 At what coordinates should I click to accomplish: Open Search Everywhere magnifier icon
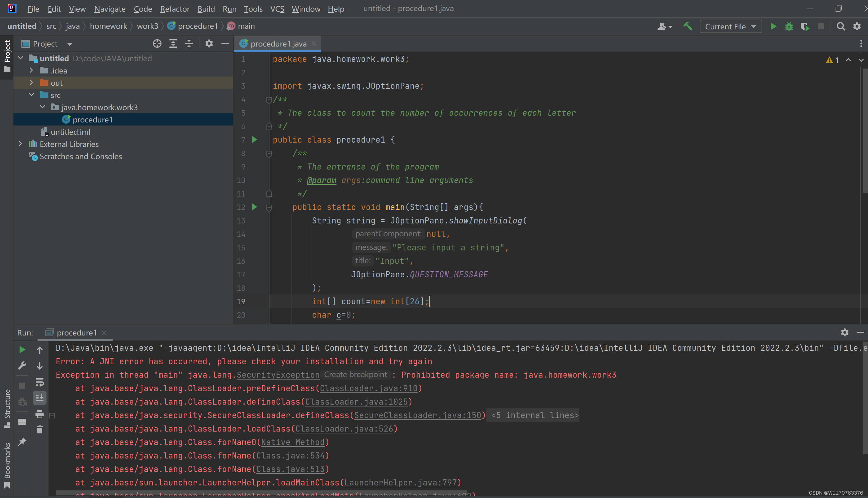coord(841,26)
